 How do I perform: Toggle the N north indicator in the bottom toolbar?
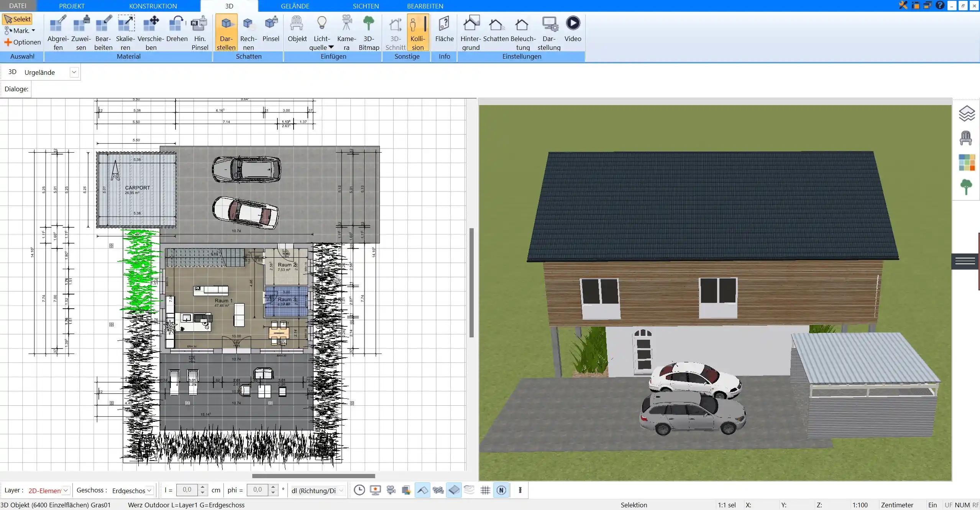pyautogui.click(x=501, y=490)
